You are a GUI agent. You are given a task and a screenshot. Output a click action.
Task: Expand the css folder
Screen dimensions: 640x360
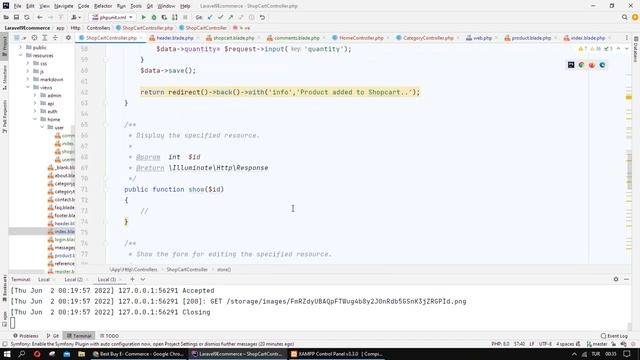point(28,63)
